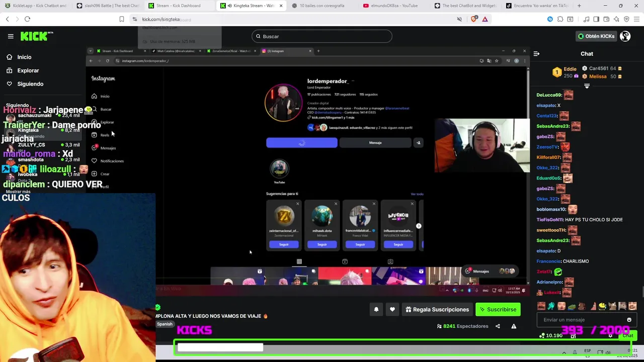
Task: Click the Buscar search field
Action: click(x=322, y=36)
